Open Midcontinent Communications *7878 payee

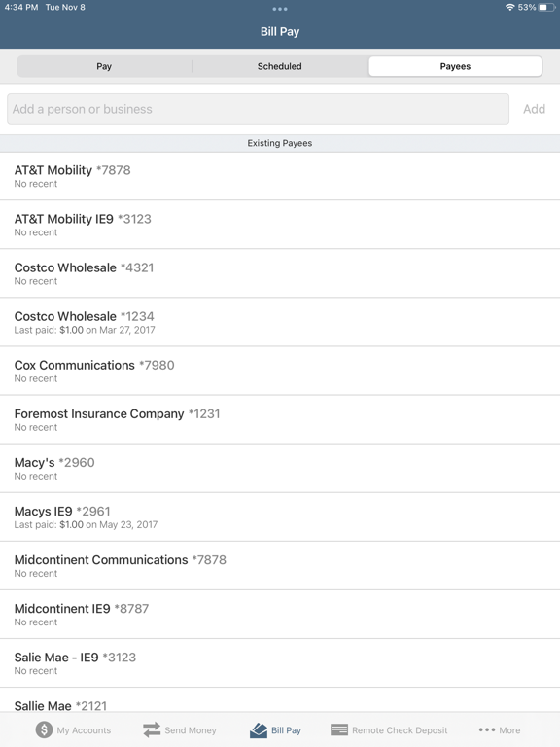click(280, 566)
